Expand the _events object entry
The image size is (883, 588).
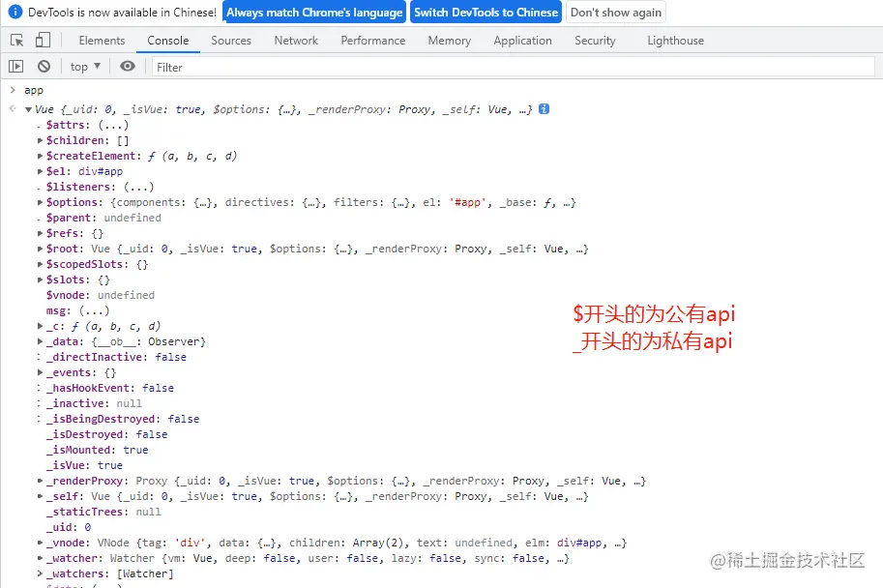click(40, 372)
